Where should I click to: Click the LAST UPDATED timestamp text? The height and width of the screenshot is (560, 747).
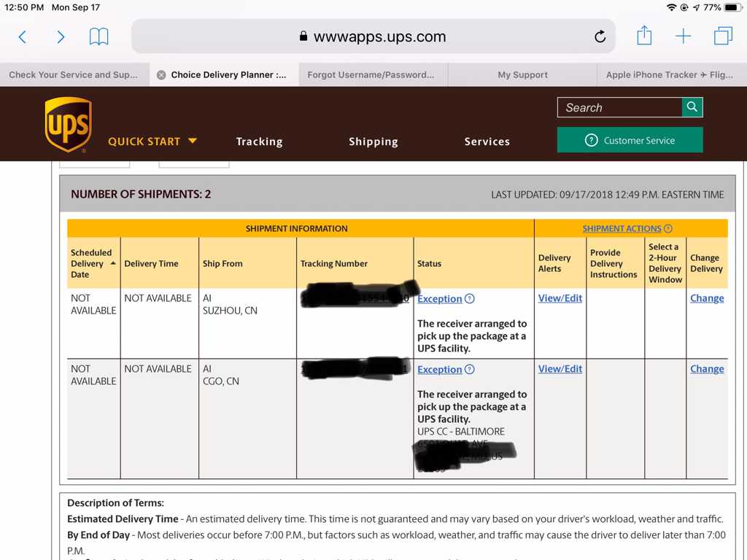(x=608, y=195)
